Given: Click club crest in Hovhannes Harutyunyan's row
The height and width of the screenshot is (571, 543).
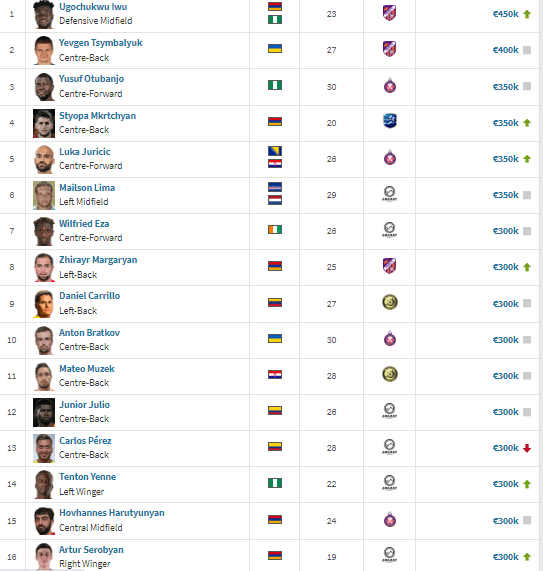Looking at the screenshot, I should click(x=390, y=519).
